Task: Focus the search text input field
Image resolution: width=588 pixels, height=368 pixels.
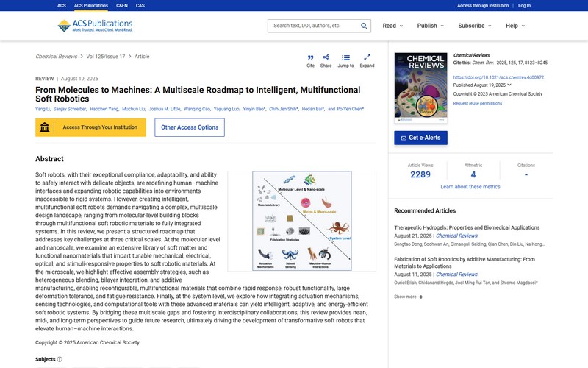Action: pyautogui.click(x=313, y=26)
